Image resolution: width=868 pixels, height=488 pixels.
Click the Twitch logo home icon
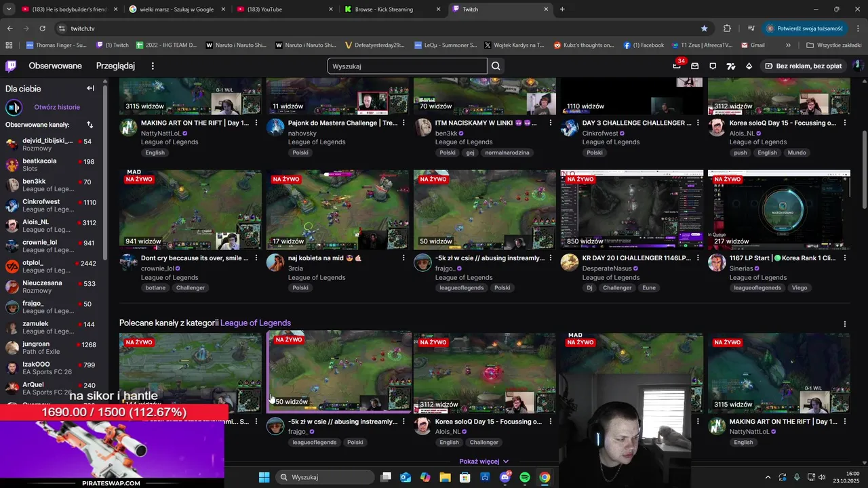coord(11,66)
